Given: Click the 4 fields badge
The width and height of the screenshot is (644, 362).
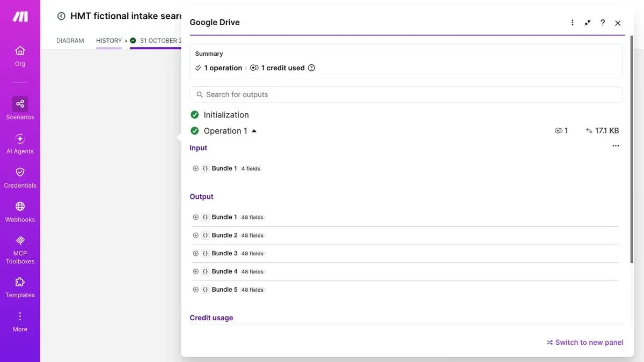Looking at the screenshot, I should (251, 169).
